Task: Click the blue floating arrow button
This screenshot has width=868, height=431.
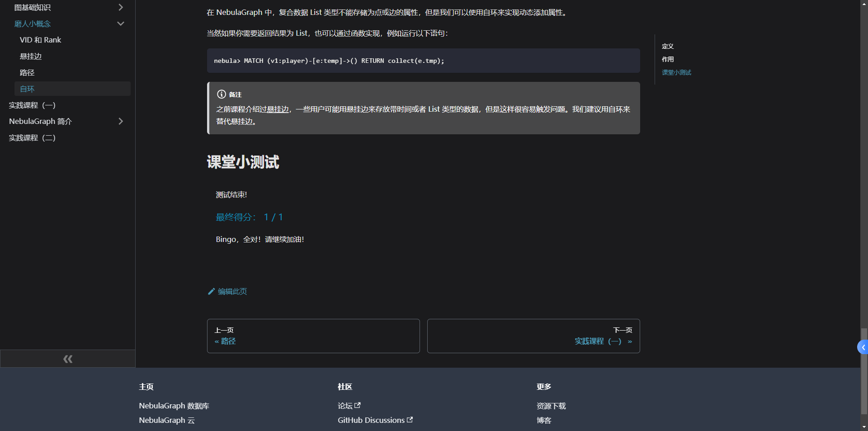Action: (863, 347)
